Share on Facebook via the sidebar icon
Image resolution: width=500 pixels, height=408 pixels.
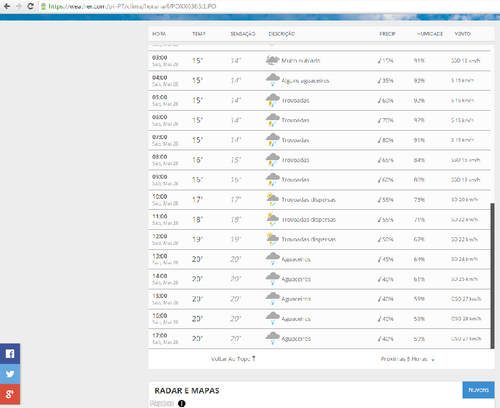click(x=10, y=353)
